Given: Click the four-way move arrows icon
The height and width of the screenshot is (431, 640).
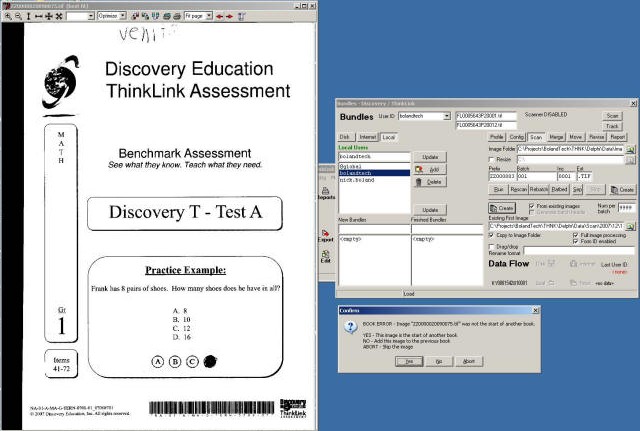Looking at the screenshot, I should pyautogui.click(x=49, y=16).
